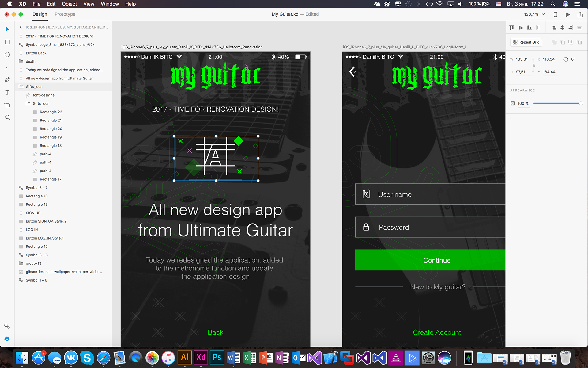Image resolution: width=588 pixels, height=368 pixels.
Task: Align top edges icon
Action: click(x=512, y=28)
